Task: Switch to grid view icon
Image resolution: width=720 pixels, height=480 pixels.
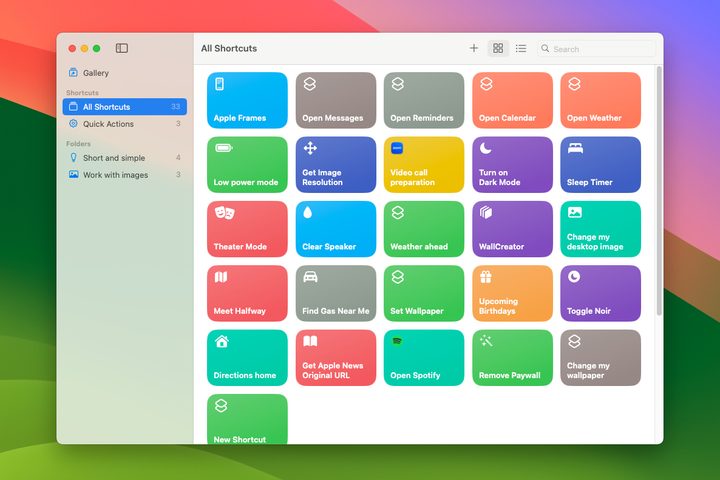Action: pos(498,48)
